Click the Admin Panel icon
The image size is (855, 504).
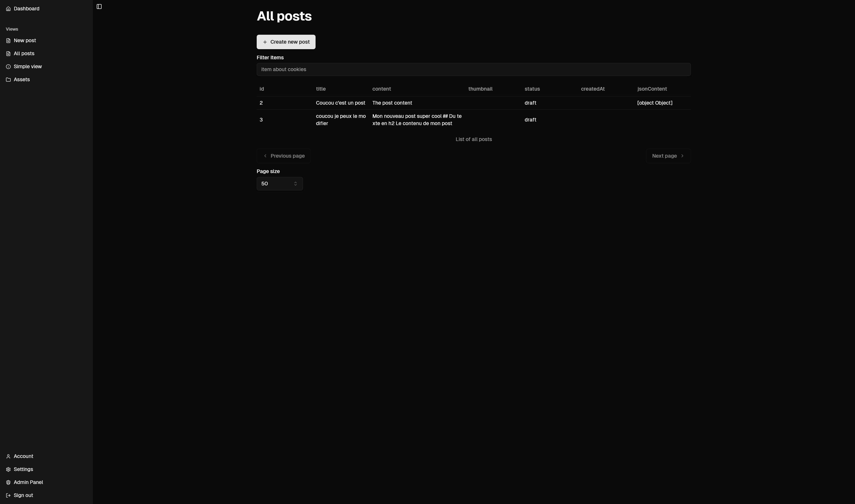(8, 482)
